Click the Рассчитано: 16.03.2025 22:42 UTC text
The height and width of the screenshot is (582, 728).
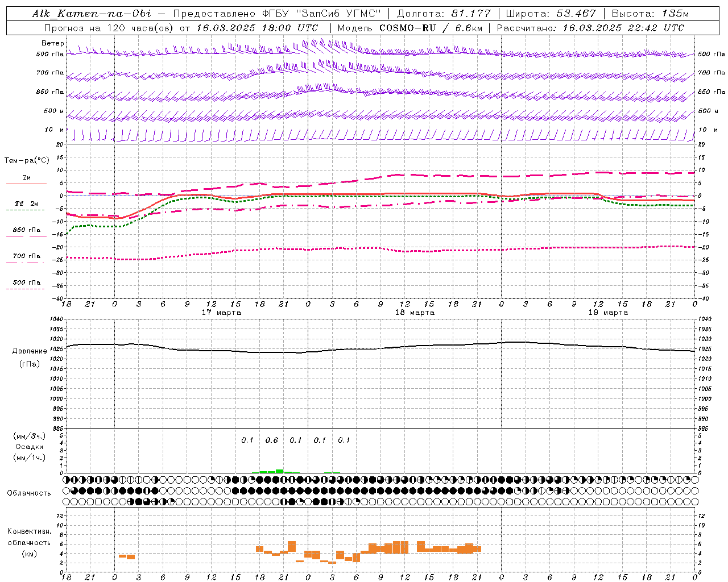point(590,28)
